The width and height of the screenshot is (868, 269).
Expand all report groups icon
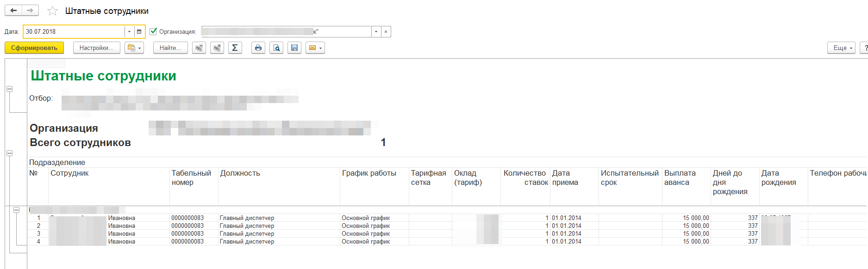pyautogui.click(x=217, y=48)
